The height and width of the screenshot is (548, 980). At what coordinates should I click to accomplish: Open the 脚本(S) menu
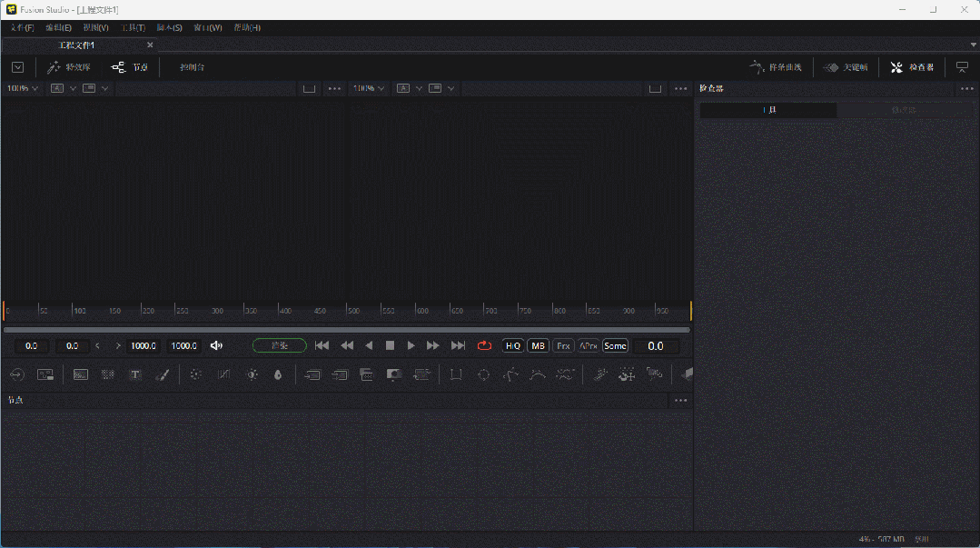(169, 27)
